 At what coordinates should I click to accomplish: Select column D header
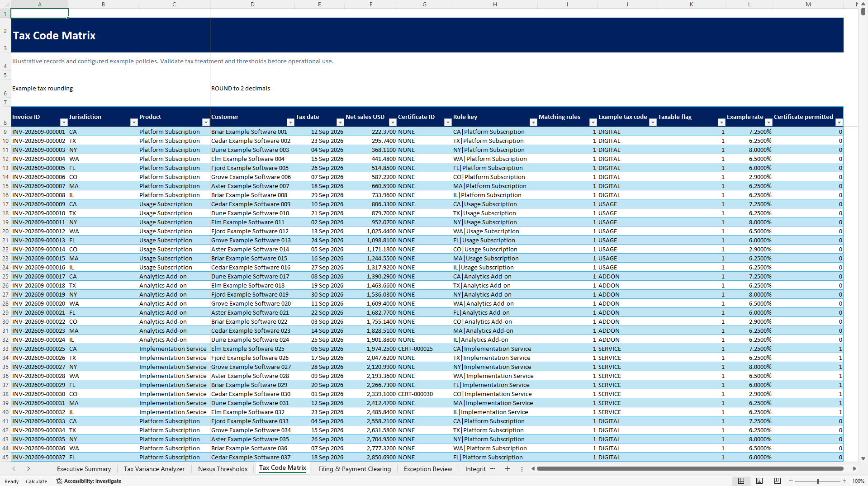pos(252,4)
